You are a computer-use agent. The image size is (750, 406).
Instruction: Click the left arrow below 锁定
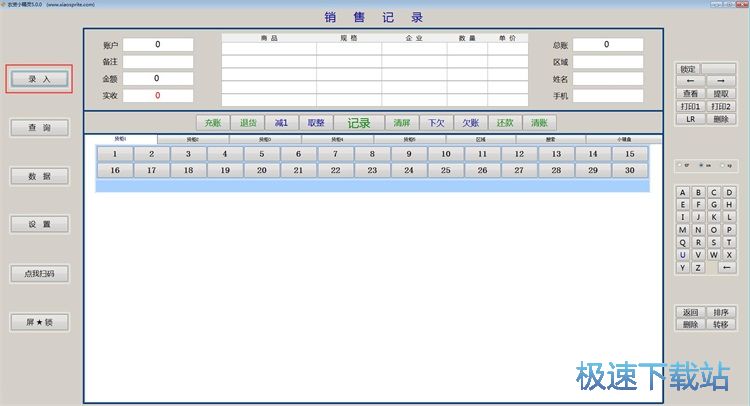[690, 81]
